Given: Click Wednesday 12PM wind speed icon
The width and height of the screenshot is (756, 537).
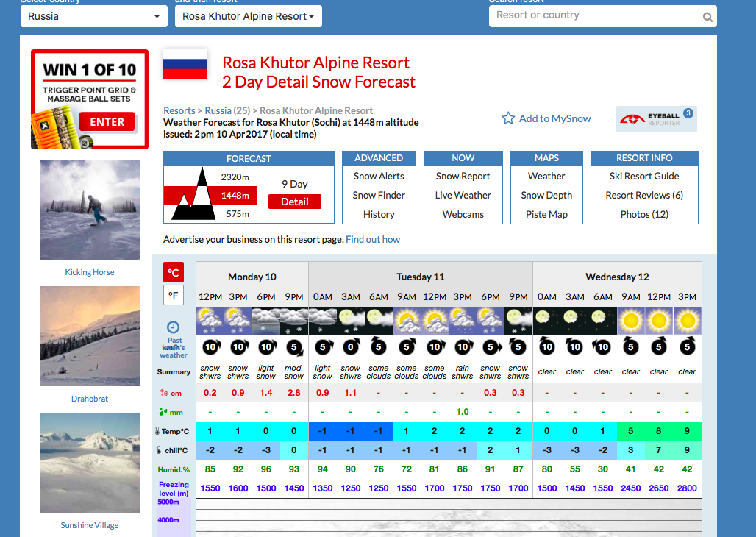Looking at the screenshot, I should point(659,346).
